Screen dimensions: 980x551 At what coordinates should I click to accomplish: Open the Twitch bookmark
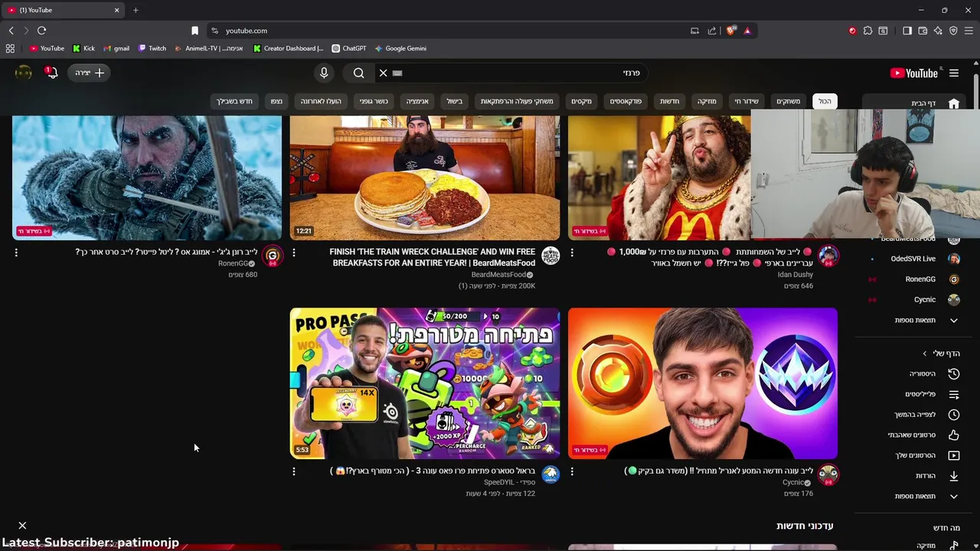click(x=152, y=48)
